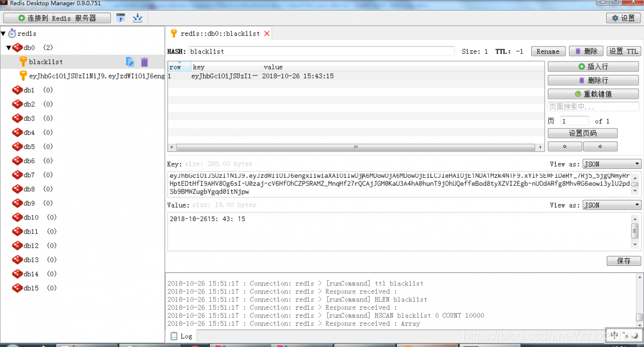644x347 pixels.
Task: Go to the previous page arrow button
Action: pos(565,147)
